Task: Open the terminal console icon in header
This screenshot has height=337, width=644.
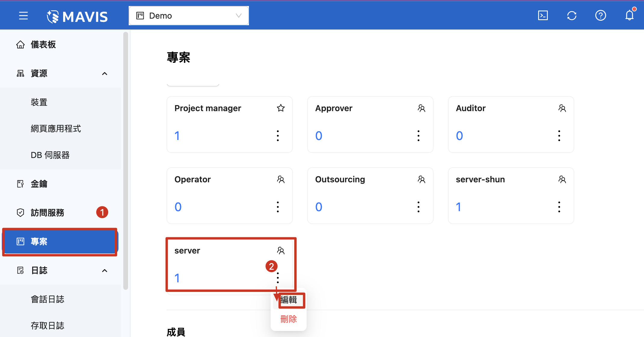Action: pyautogui.click(x=543, y=15)
